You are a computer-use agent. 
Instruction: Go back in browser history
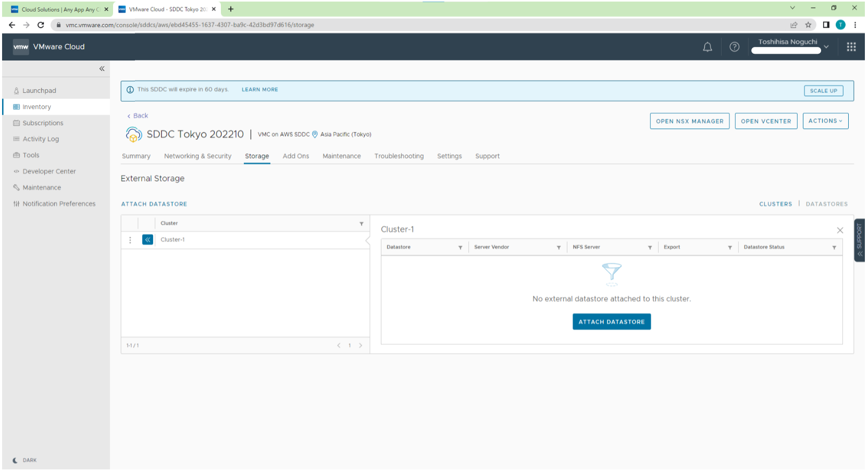[12, 25]
